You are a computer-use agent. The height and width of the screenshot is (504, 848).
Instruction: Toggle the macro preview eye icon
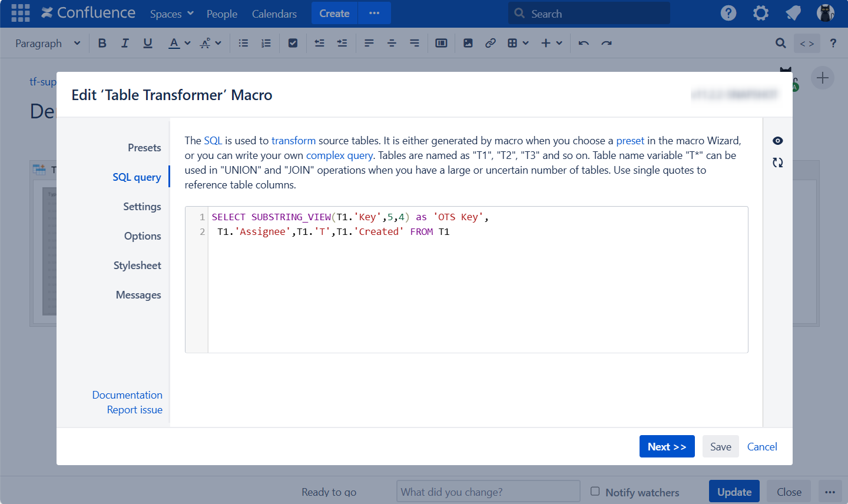pyautogui.click(x=778, y=141)
